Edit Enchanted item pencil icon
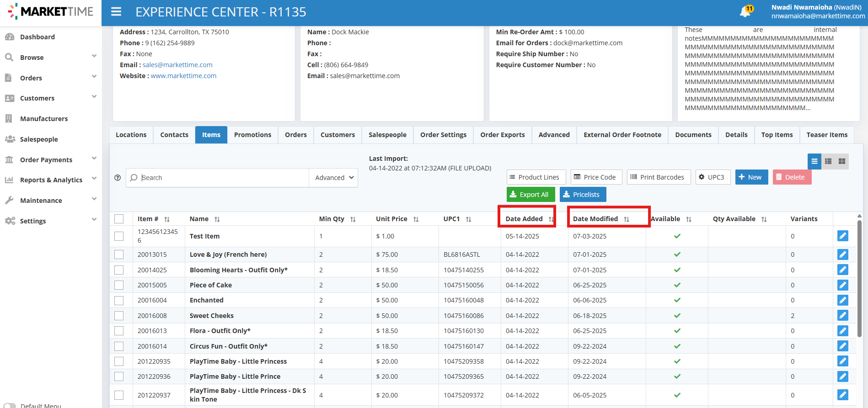868x408 pixels. point(843,300)
